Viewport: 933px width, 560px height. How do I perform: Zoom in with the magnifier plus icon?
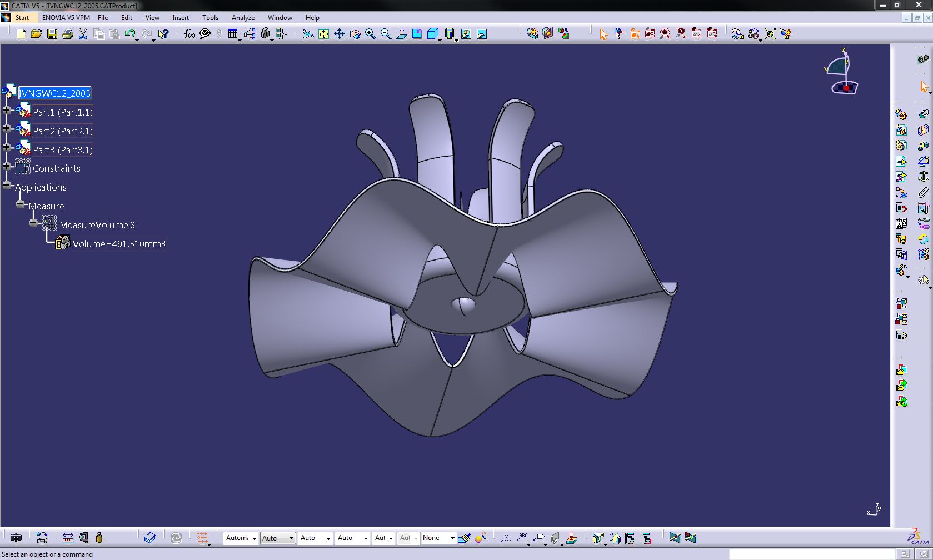(370, 34)
